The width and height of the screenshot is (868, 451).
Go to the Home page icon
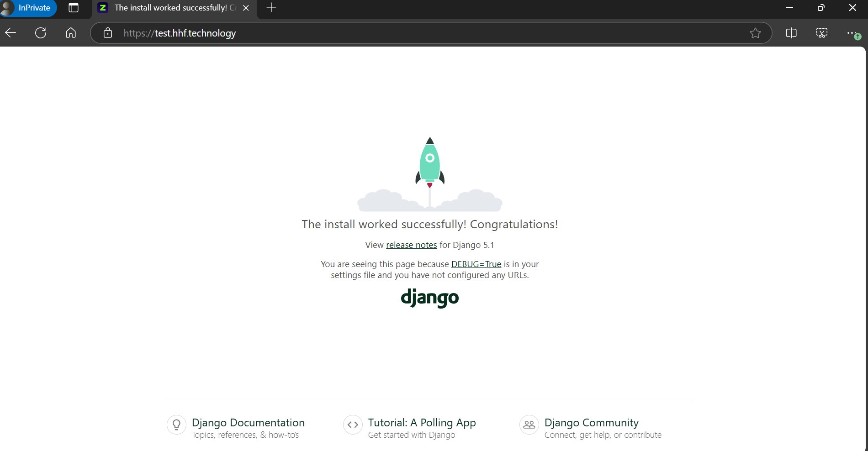click(x=71, y=33)
